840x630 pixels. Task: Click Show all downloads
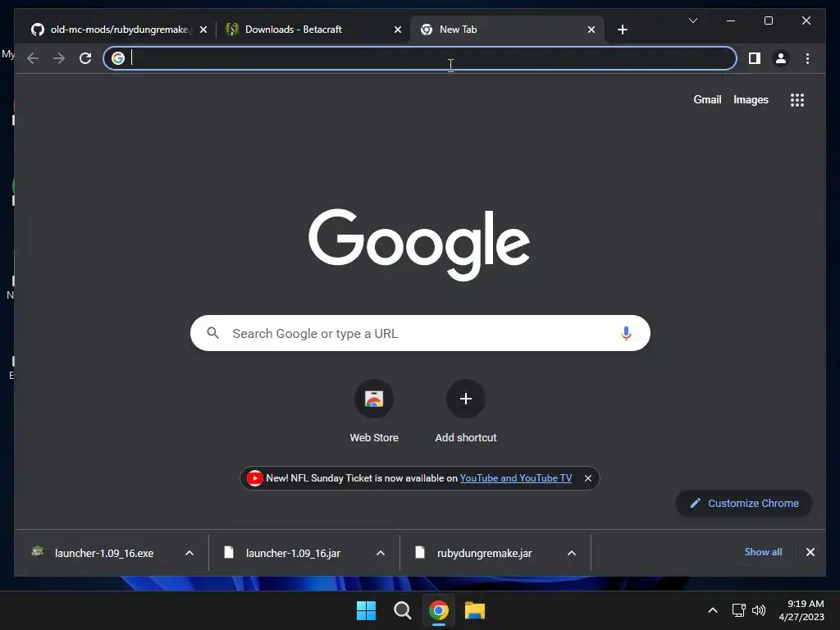[x=763, y=552]
